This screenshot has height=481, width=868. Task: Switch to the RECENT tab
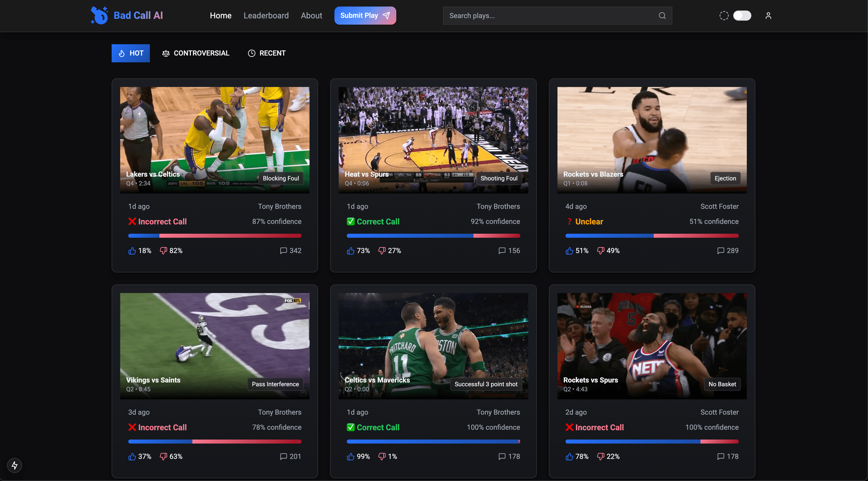267,53
